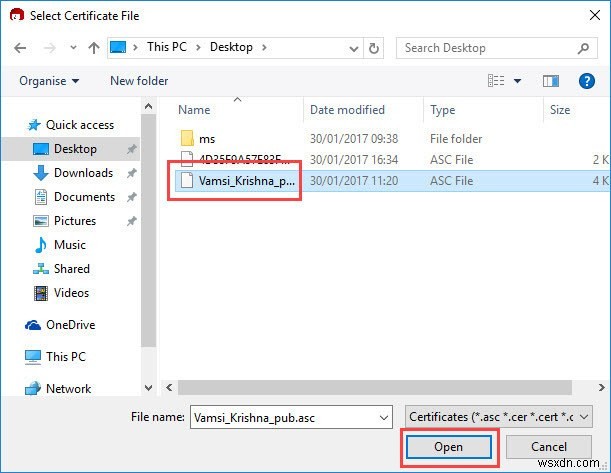Create a New folder
The width and height of the screenshot is (611, 473).
(x=139, y=81)
